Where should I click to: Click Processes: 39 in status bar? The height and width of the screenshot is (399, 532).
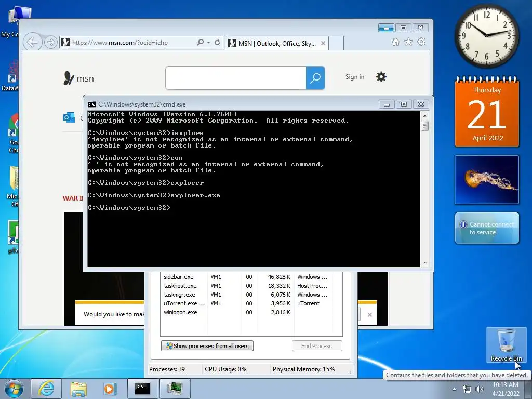click(x=167, y=369)
